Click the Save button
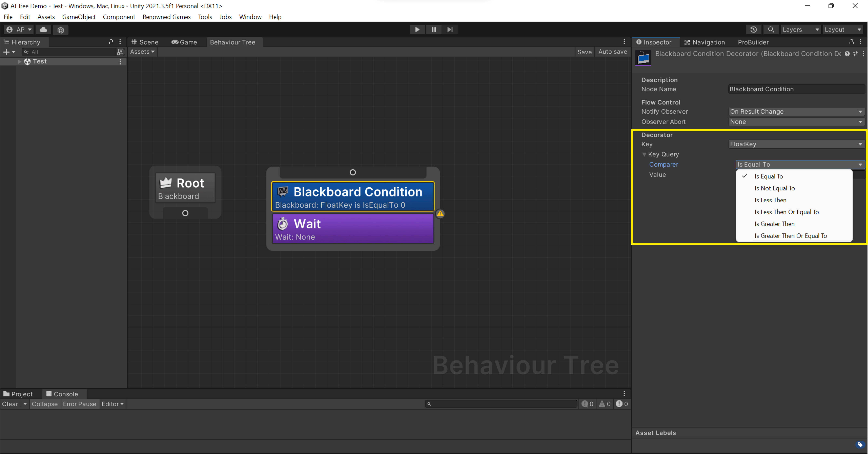The height and width of the screenshot is (454, 868). (x=584, y=52)
